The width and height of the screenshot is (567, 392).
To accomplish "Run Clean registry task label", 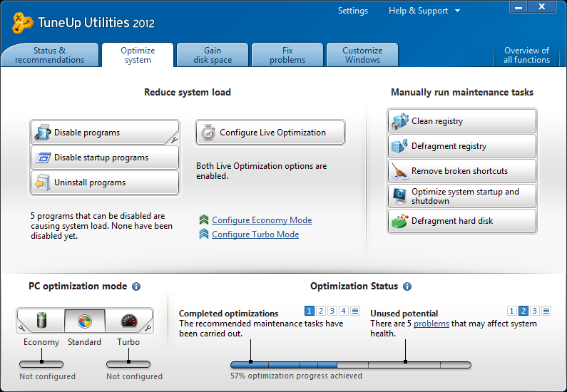I will click(x=437, y=121).
